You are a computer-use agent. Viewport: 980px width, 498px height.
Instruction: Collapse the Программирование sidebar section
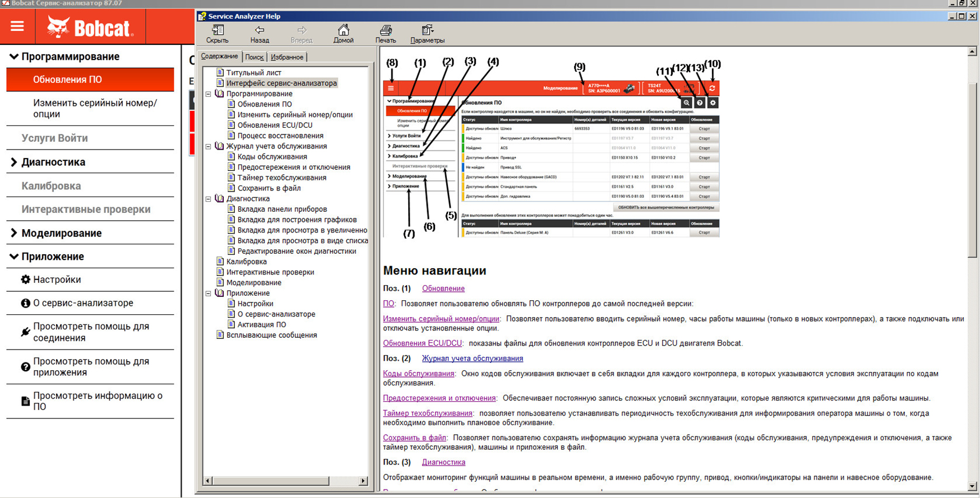pyautogui.click(x=14, y=57)
